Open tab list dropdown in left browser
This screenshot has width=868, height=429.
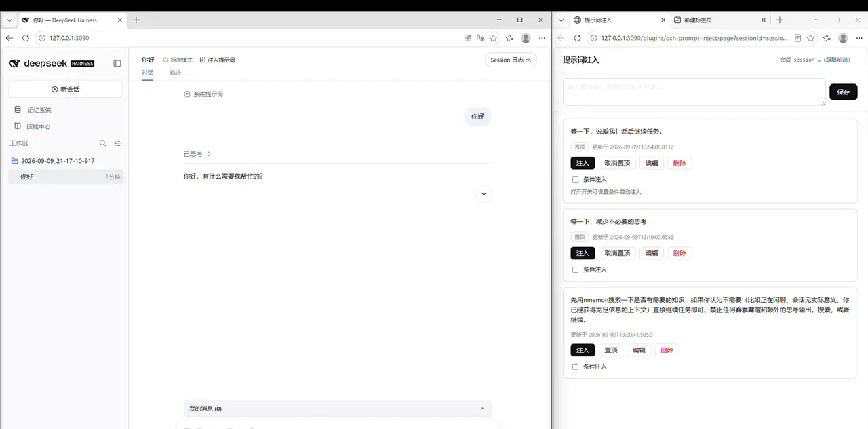click(x=9, y=20)
